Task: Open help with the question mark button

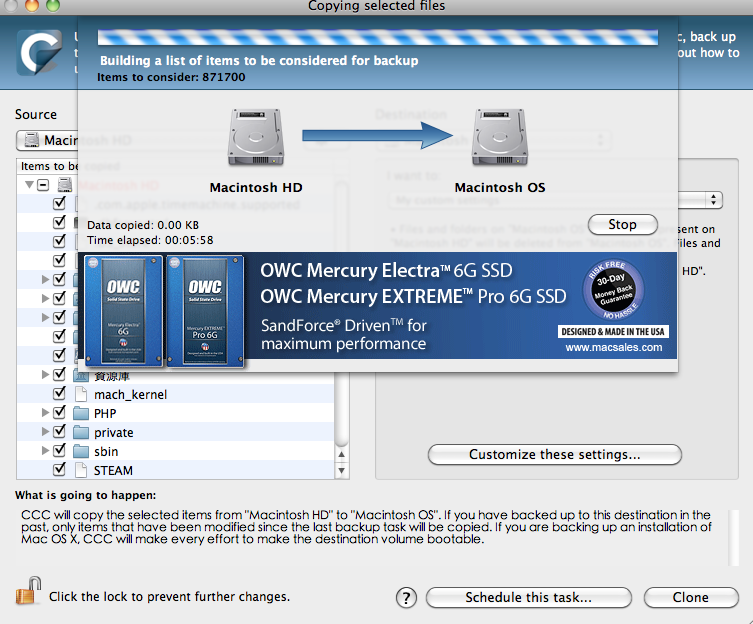Action: (406, 598)
